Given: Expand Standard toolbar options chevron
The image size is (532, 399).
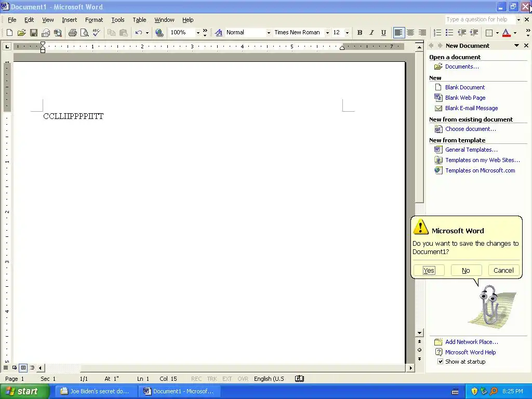Looking at the screenshot, I should coord(205,33).
